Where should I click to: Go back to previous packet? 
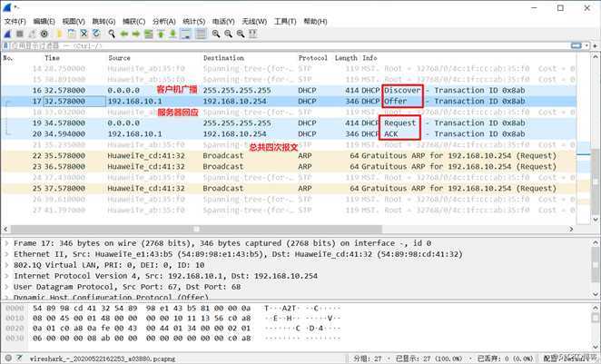[x=123, y=34]
